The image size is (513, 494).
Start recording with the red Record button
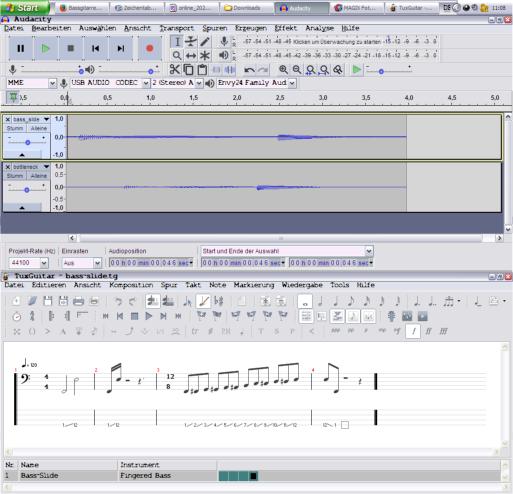[150, 49]
